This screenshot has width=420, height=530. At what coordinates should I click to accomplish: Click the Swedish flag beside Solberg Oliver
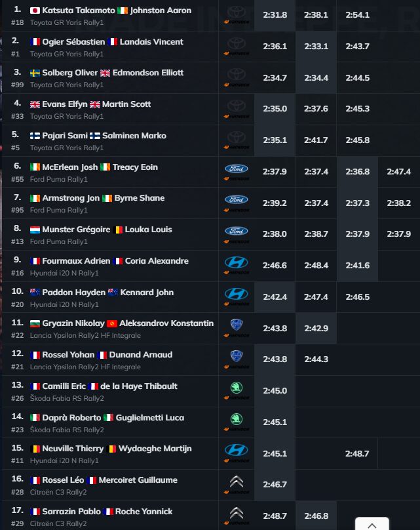click(35, 73)
